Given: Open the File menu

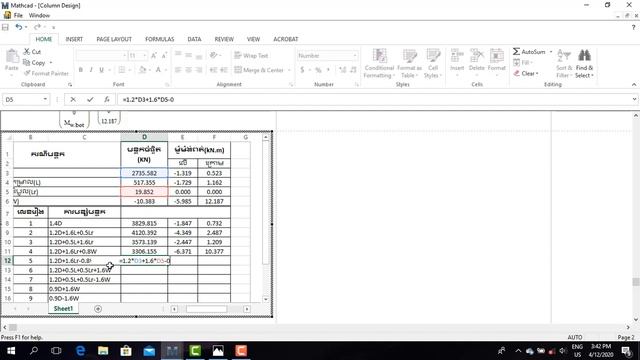Looking at the screenshot, I should 18,16.
